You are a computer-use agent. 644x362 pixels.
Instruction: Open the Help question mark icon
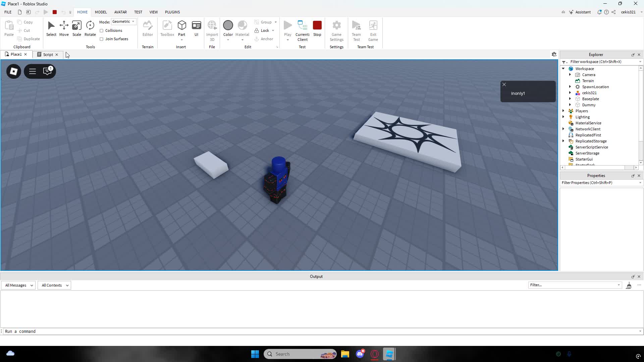[606, 12]
